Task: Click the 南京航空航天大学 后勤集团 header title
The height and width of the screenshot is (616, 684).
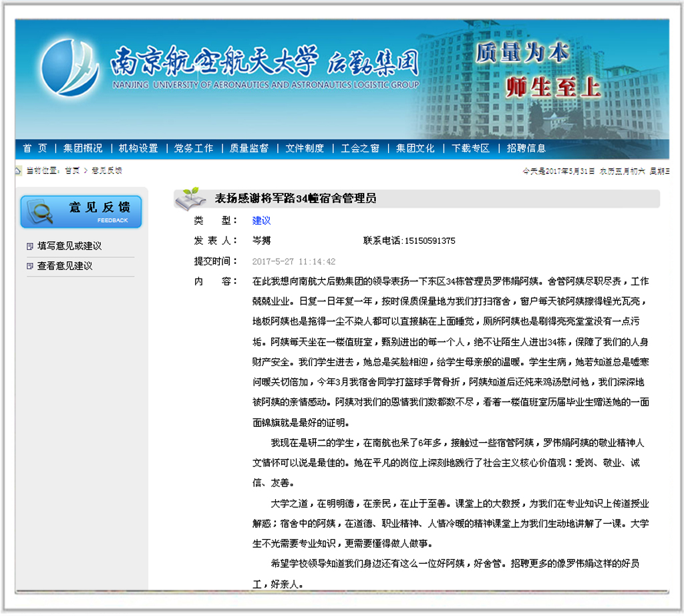Action: pyautogui.click(x=265, y=61)
